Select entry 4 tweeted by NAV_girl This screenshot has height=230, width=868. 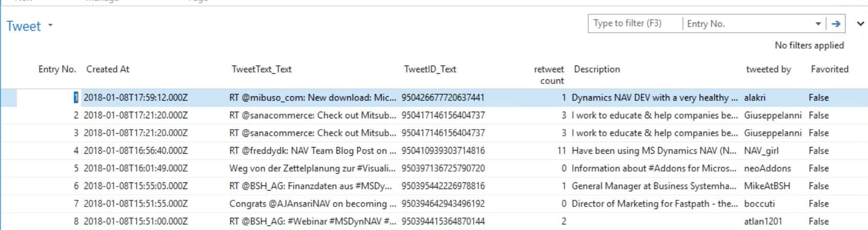[434, 151]
